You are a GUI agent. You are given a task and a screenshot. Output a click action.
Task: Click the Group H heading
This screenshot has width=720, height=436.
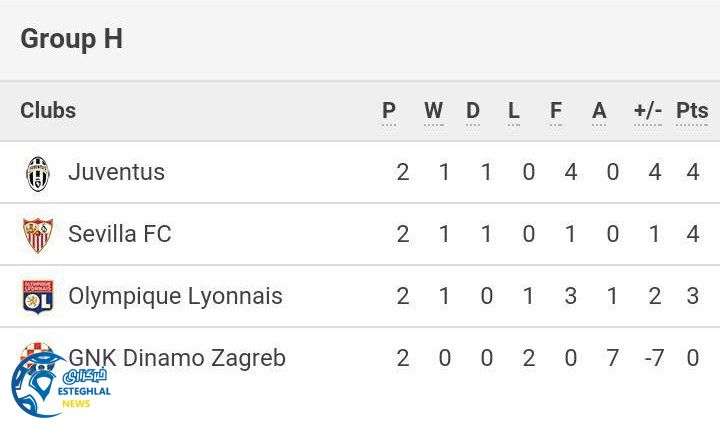click(x=71, y=39)
